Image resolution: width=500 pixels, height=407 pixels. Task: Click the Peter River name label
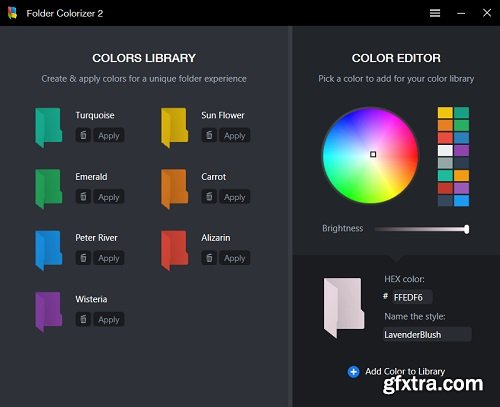96,238
